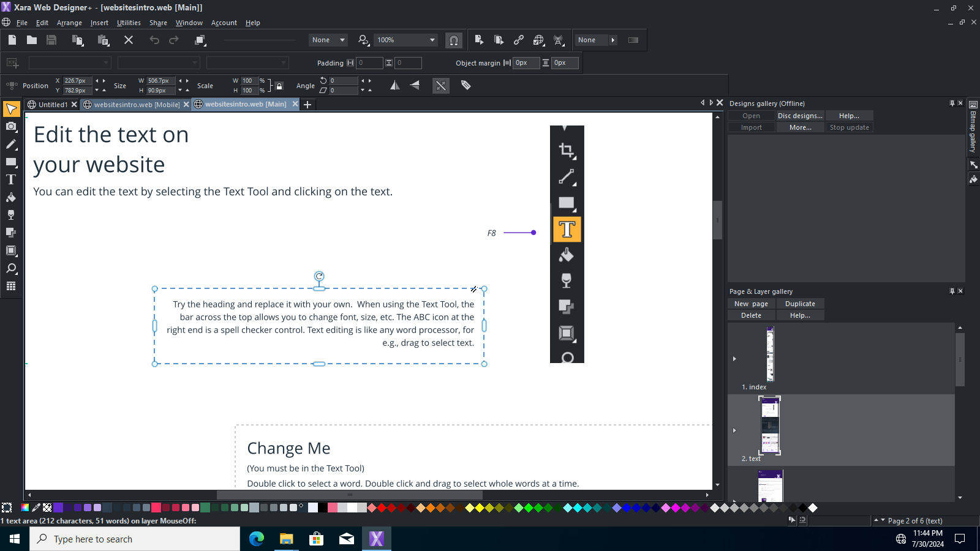Image resolution: width=980 pixels, height=551 pixels.
Task: Toggle the scale line widths button
Action: point(441,86)
